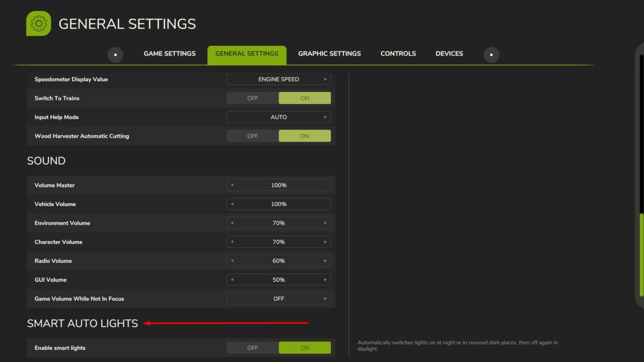Click the General Settings gear icon
The width and height of the screenshot is (644, 362).
pyautogui.click(x=39, y=24)
